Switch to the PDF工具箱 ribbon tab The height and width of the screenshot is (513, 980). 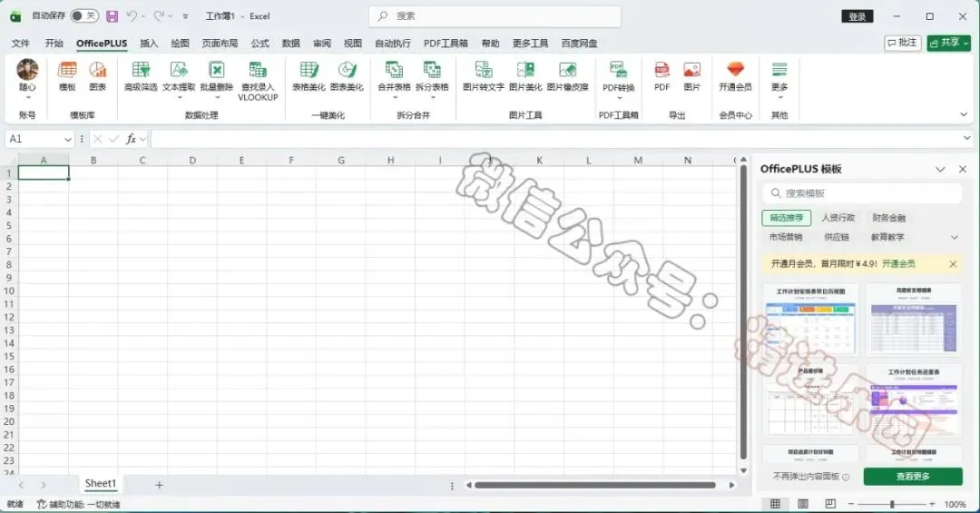446,44
